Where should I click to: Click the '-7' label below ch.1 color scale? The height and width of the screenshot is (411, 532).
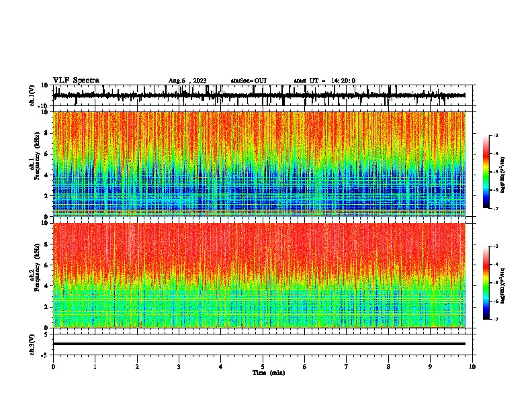[x=495, y=208]
